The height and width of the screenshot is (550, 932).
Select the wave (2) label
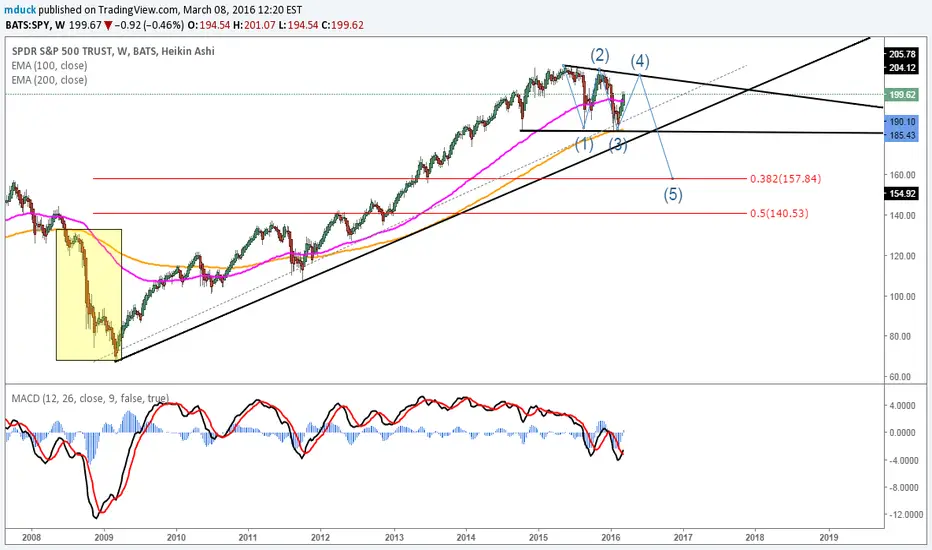click(x=600, y=55)
